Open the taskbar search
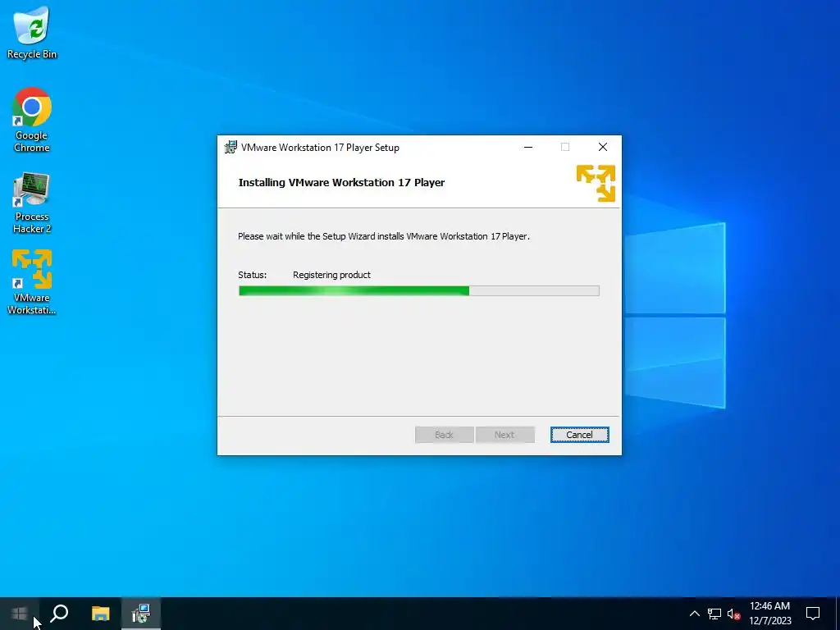This screenshot has width=840, height=630. [59, 614]
